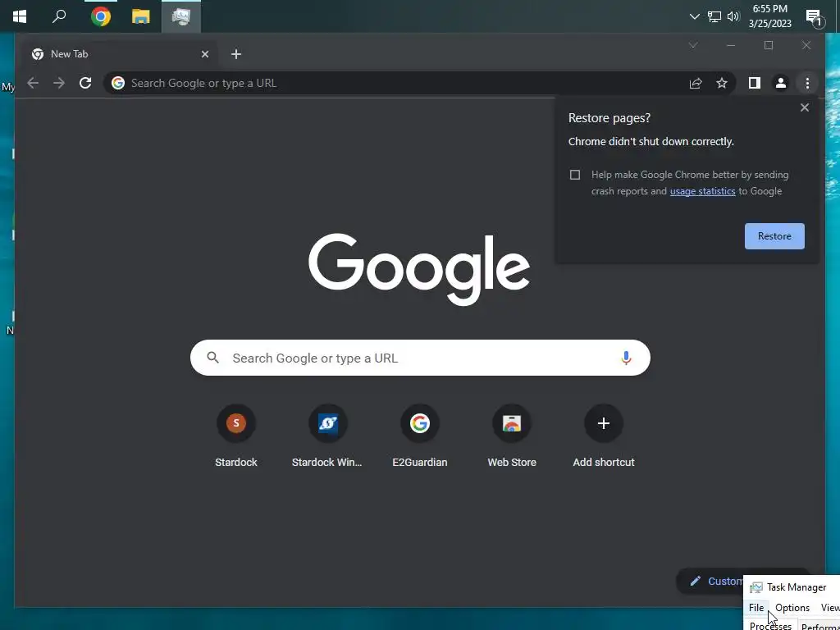840x630 pixels.
Task: Switch to Task Manager's Processes tab
Action: [770, 626]
